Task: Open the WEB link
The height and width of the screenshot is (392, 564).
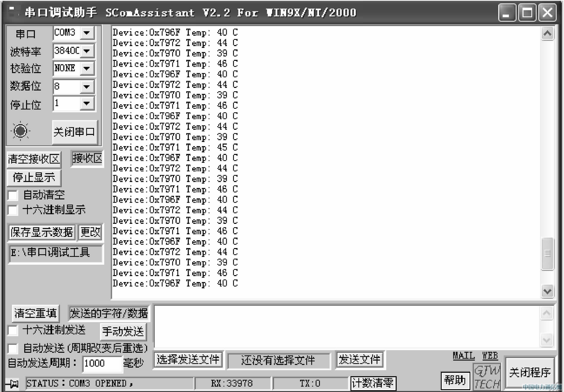Action: click(x=490, y=356)
